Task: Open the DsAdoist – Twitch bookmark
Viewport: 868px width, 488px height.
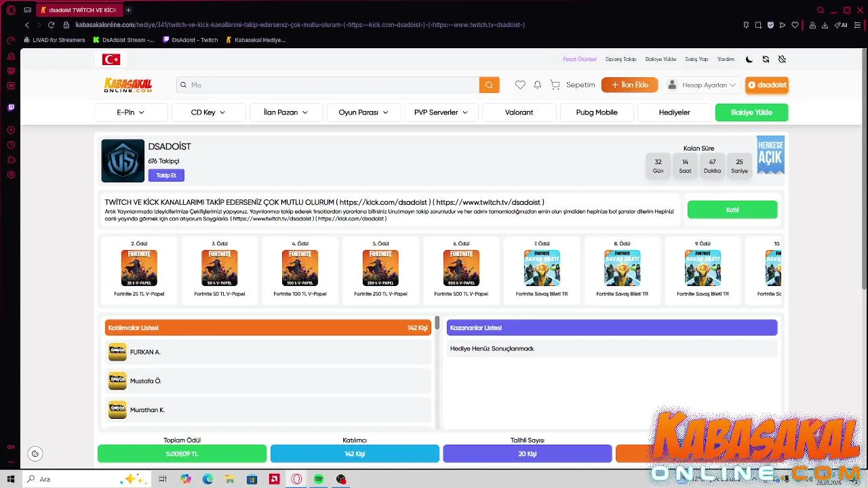Action: tap(191, 40)
